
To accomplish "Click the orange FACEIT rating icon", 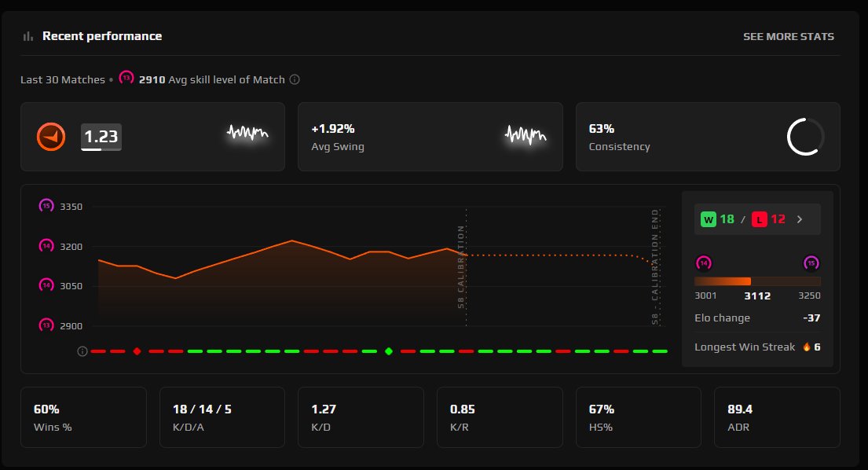I will click(51, 137).
